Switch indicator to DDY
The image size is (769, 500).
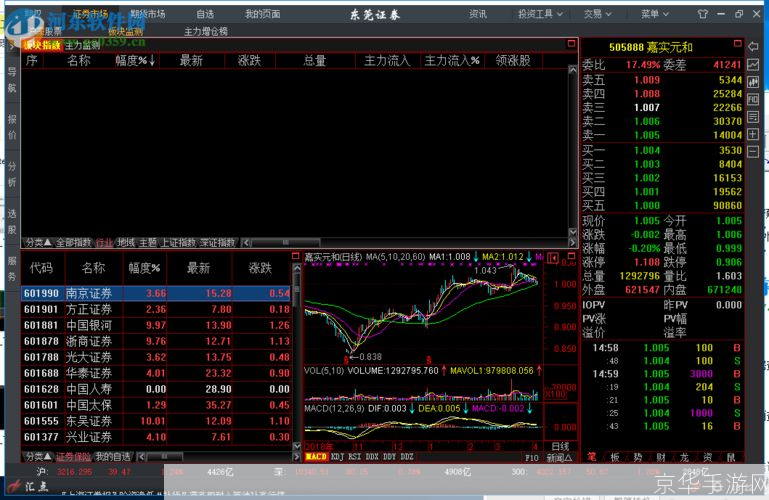coord(389,457)
